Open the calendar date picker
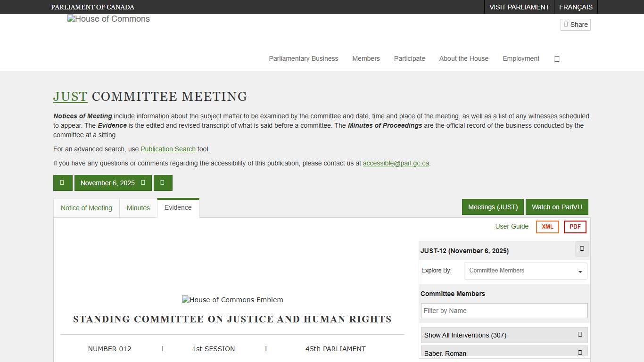 point(113,183)
